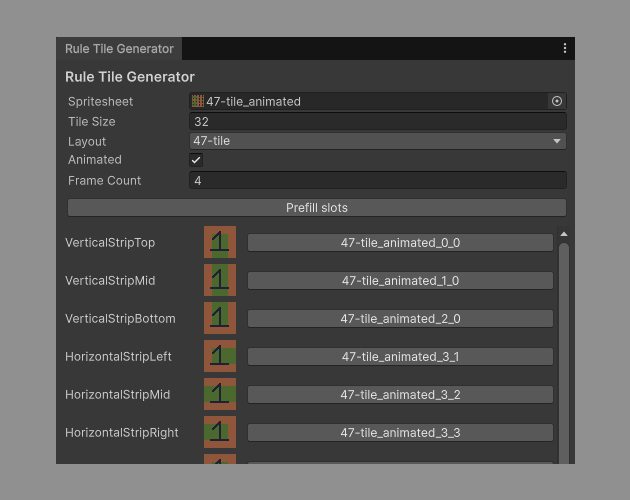This screenshot has height=500, width=630.
Task: Click the Prefill slots button
Action: tap(317, 208)
